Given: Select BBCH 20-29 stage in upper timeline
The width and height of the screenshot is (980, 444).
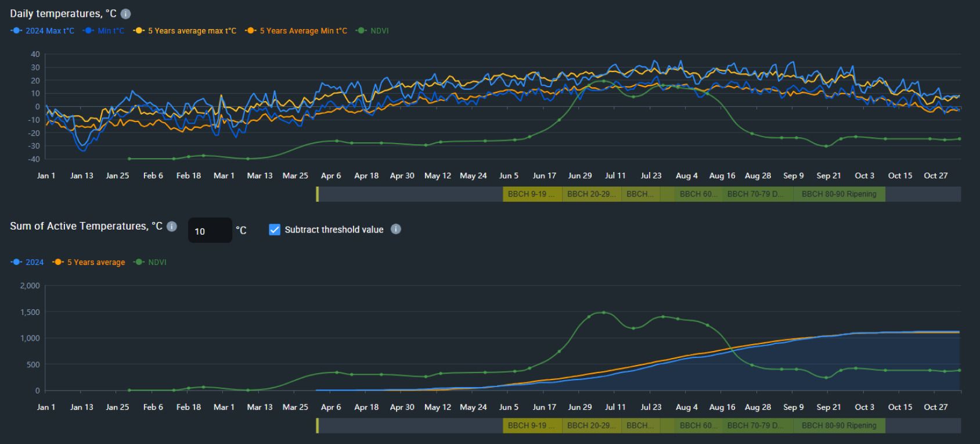Looking at the screenshot, I should coord(592,194).
